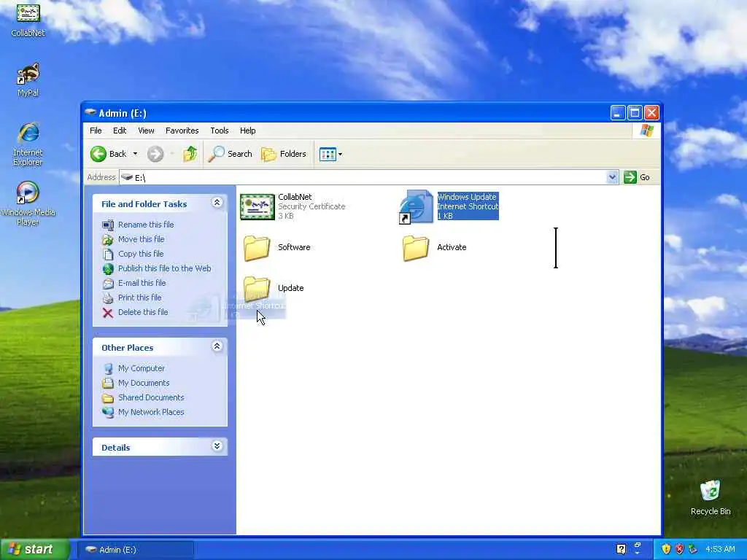Open the Favorites menu

[182, 131]
